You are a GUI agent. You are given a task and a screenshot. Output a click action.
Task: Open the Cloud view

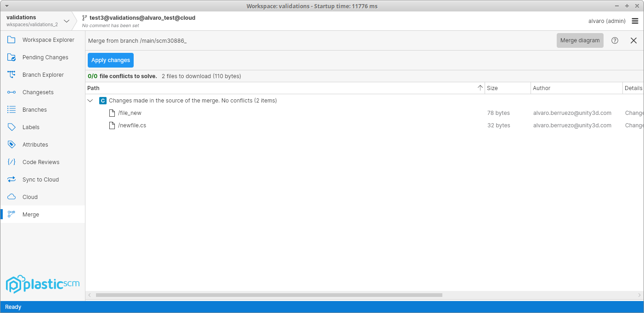coord(11,197)
